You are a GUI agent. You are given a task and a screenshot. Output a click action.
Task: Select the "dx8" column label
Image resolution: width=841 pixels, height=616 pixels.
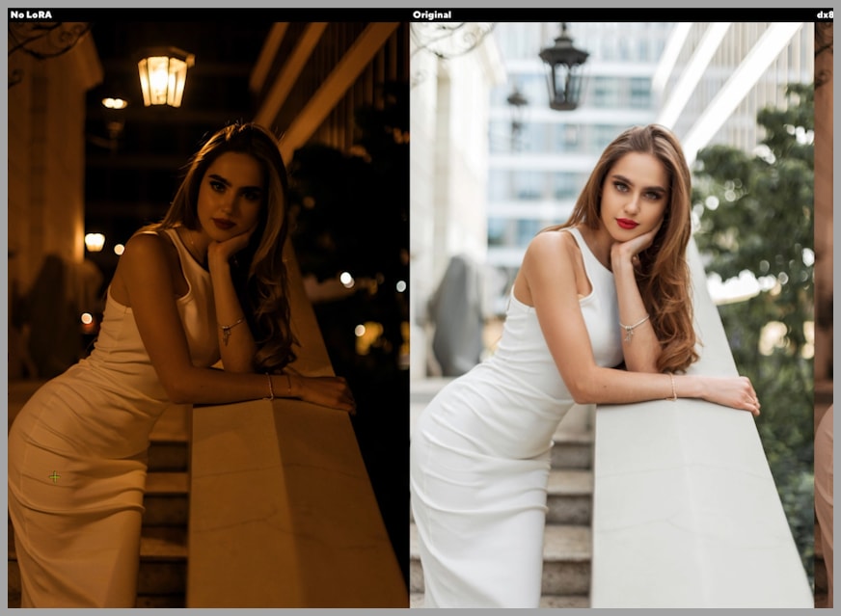tap(824, 14)
